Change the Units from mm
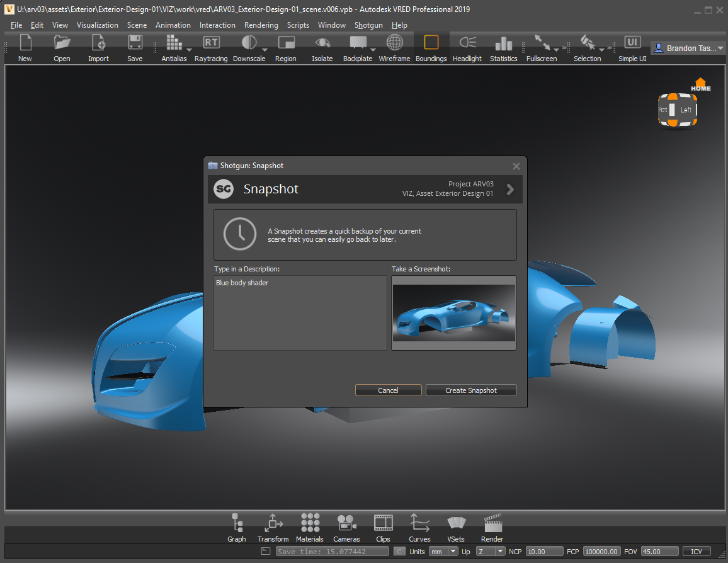 (x=452, y=551)
